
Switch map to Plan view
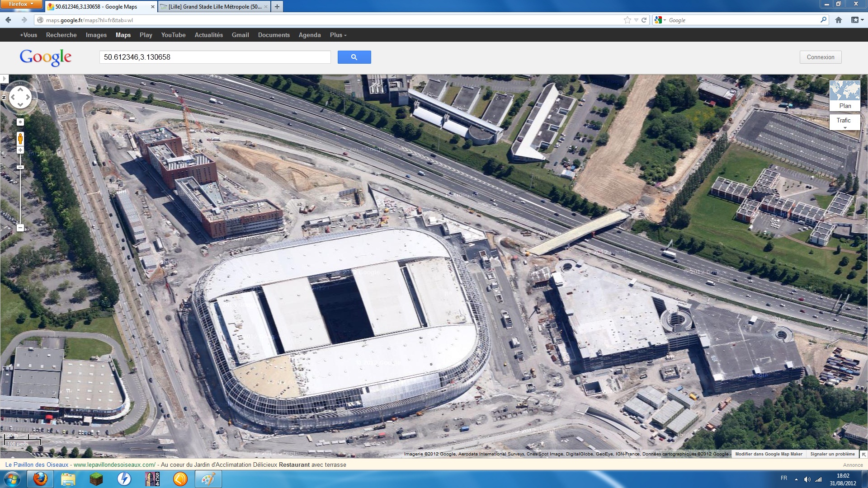[x=844, y=96]
